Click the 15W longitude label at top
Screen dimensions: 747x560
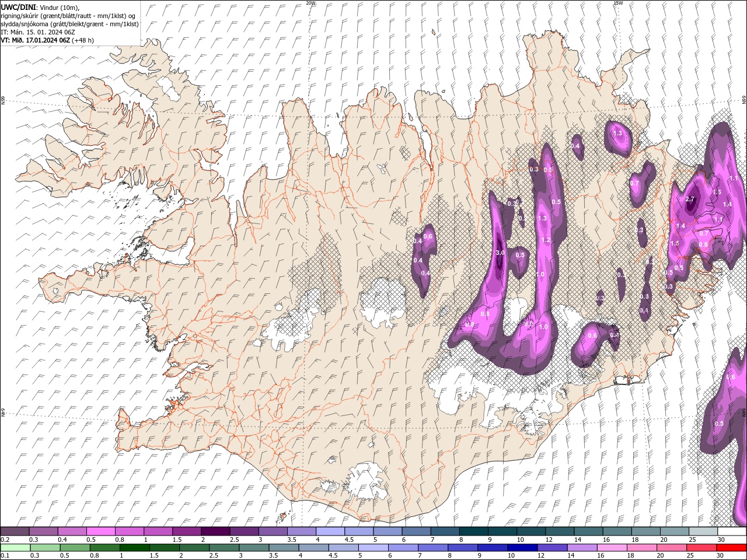(618, 3)
